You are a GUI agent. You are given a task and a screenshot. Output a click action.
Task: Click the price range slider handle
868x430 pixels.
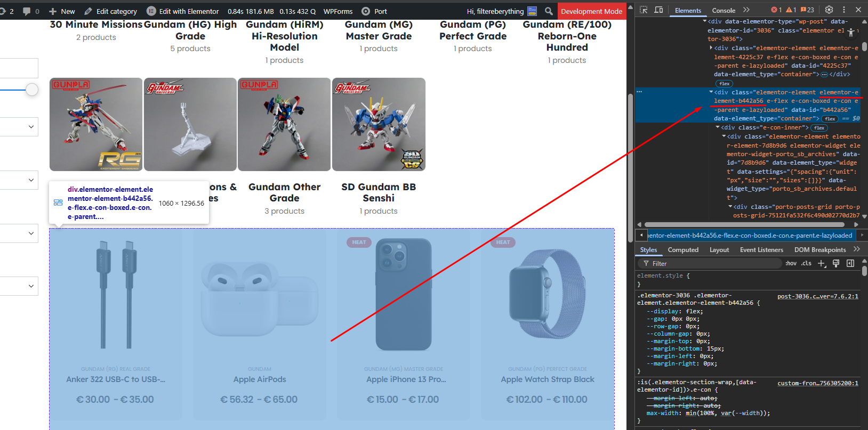click(x=32, y=90)
